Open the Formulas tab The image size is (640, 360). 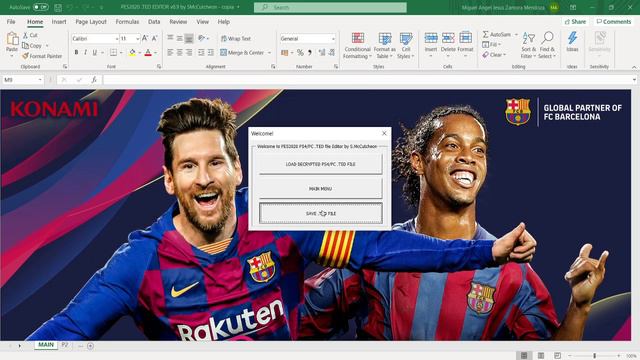[127, 22]
